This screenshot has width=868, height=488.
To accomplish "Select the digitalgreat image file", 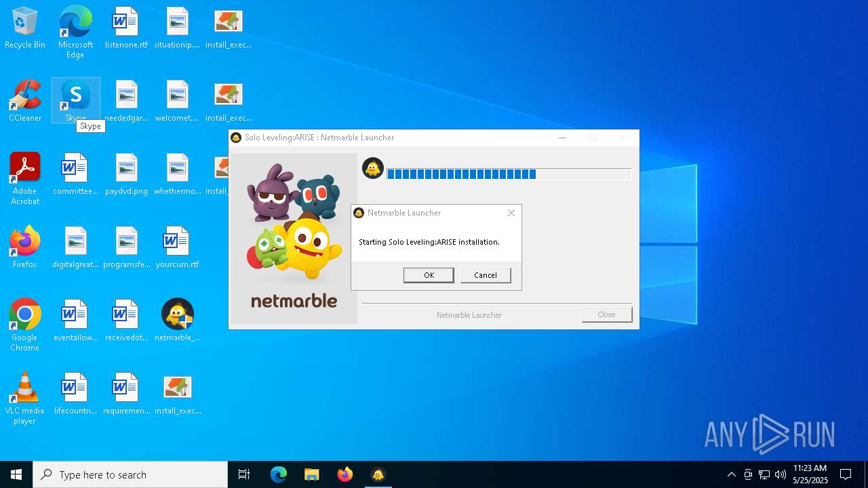I will pyautogui.click(x=75, y=248).
